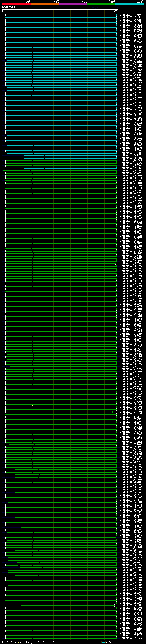The height and width of the screenshot is (644, 146).
Task: Click the orange ~40% identity legend bar
Action: click(x=45, y=4)
